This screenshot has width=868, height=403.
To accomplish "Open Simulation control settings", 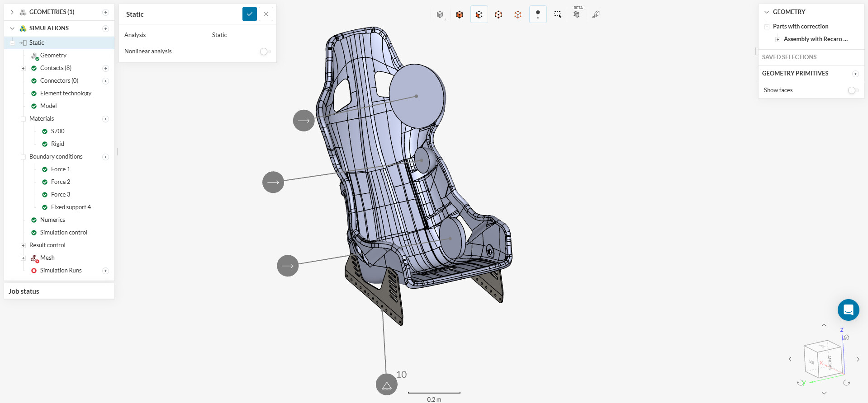I will [x=64, y=233].
